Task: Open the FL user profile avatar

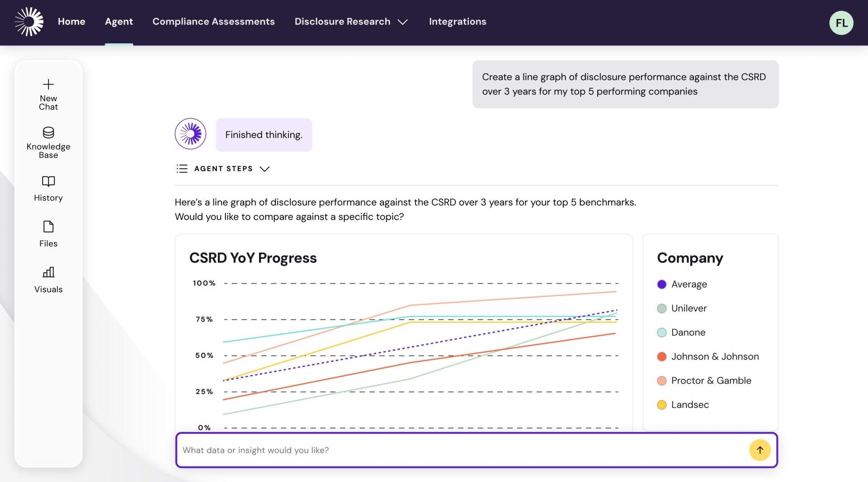Action: pos(841,23)
